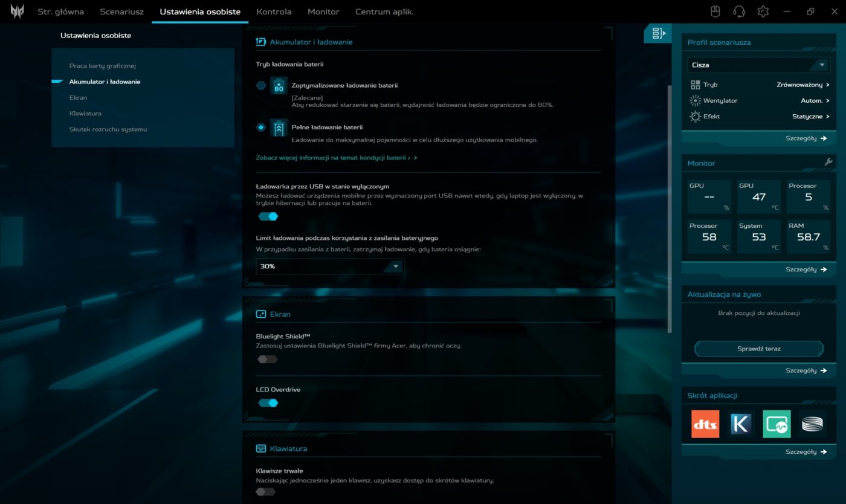The height and width of the screenshot is (504, 846).
Task: Select optimized battery charging radio button
Action: [x=261, y=86]
